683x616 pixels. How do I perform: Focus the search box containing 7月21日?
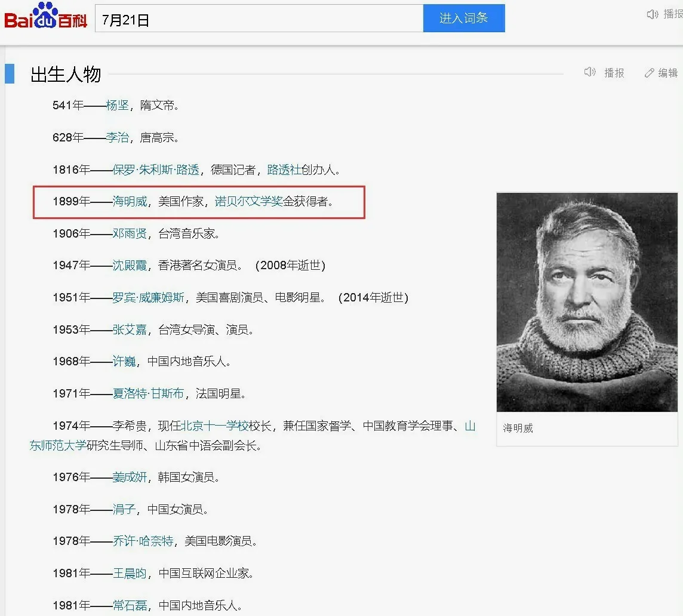pyautogui.click(x=259, y=19)
